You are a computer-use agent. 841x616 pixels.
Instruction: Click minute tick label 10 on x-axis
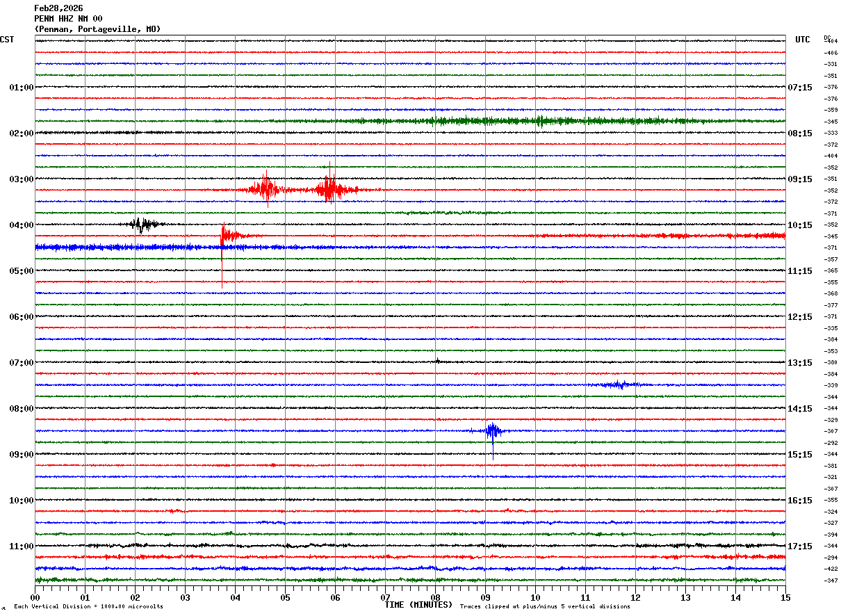(535, 597)
